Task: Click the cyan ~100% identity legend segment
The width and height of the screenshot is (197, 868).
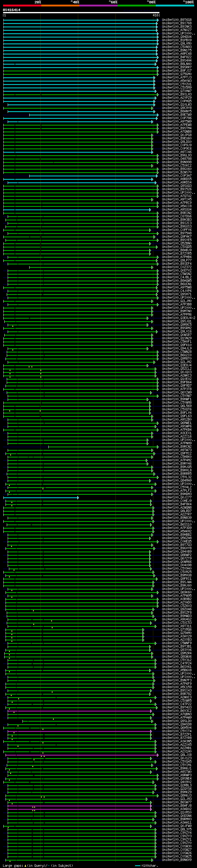Action: [175, 6]
